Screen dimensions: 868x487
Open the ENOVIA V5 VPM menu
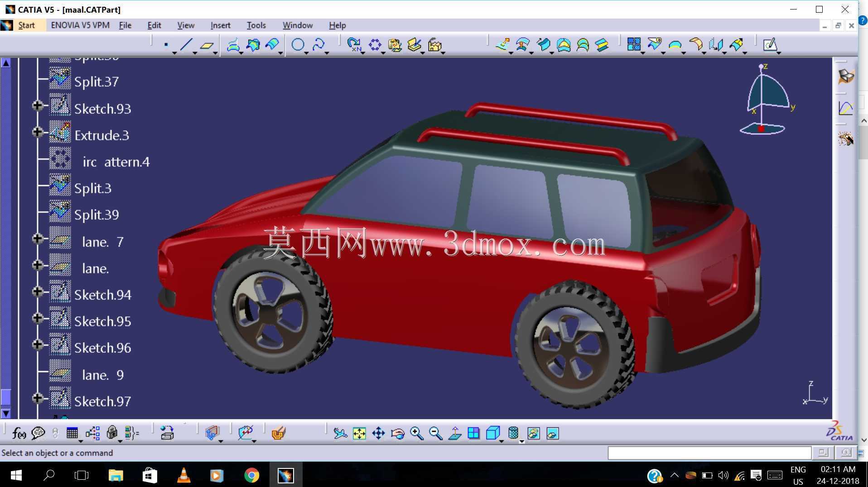80,25
